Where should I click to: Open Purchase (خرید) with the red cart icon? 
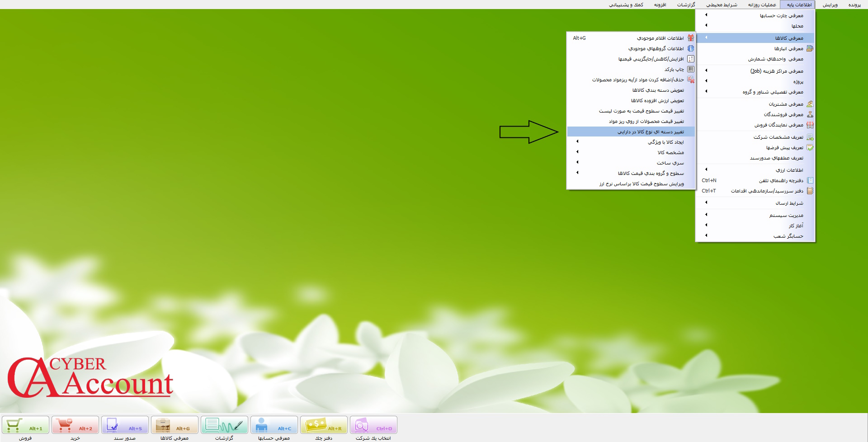click(75, 425)
